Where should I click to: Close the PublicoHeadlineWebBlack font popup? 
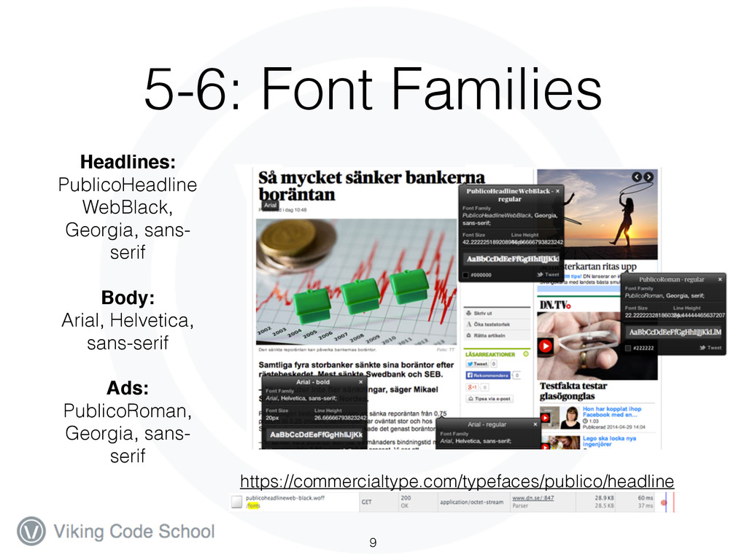[557, 191]
